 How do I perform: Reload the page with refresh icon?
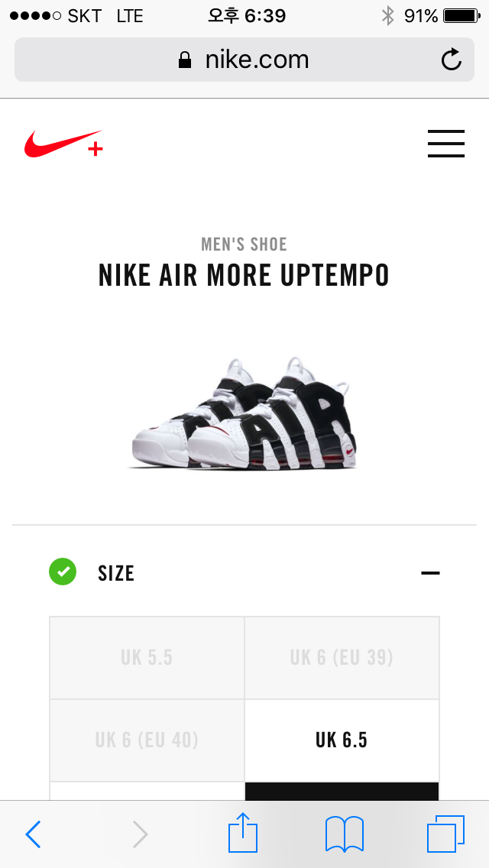451,60
